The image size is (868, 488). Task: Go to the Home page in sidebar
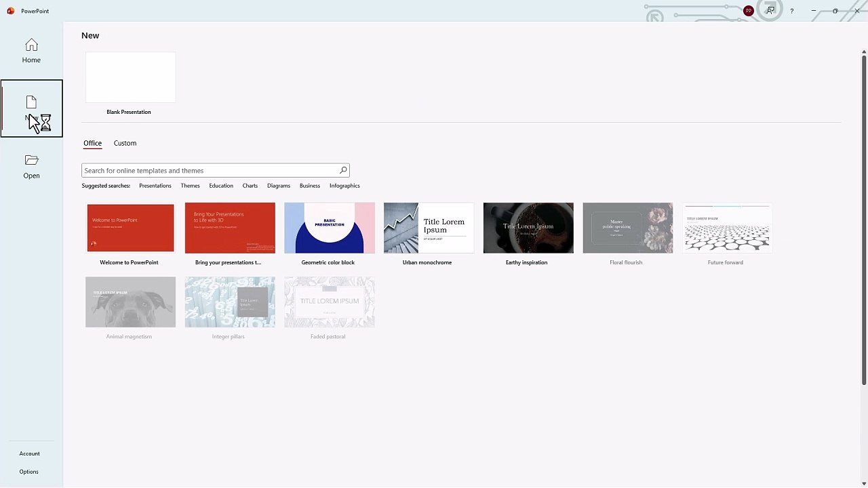point(31,51)
